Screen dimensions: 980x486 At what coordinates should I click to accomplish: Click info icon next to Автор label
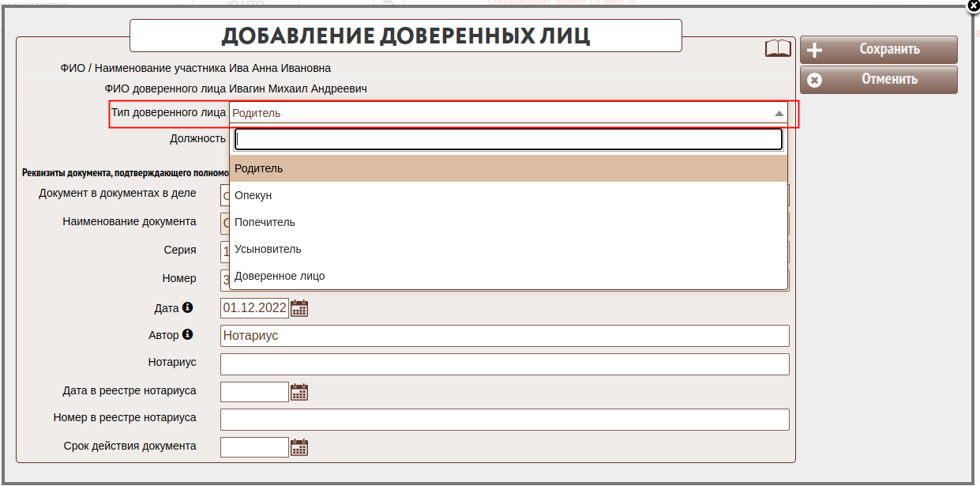tap(187, 334)
